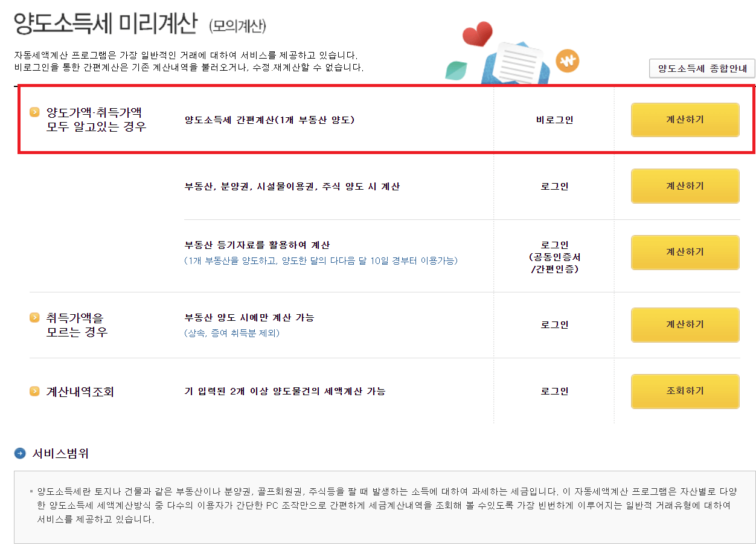Image resolution: width=756 pixels, height=545 pixels.
Task: Click 계산하기 for 부동산 등기자료 활용 계산
Action: (x=685, y=253)
